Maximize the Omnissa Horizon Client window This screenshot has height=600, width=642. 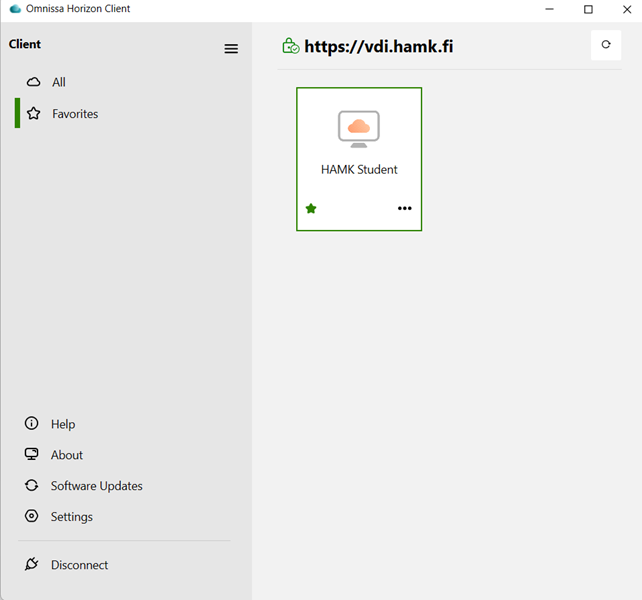[x=588, y=9]
